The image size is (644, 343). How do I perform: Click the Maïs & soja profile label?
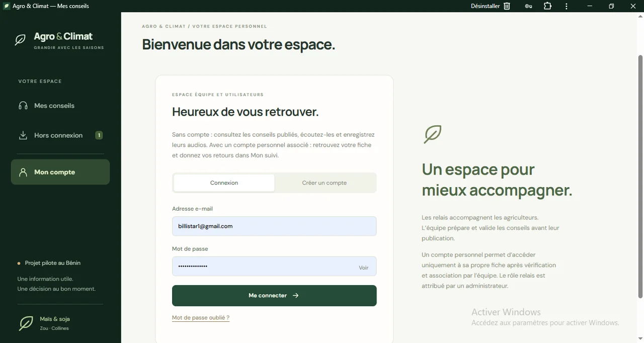[55, 319]
